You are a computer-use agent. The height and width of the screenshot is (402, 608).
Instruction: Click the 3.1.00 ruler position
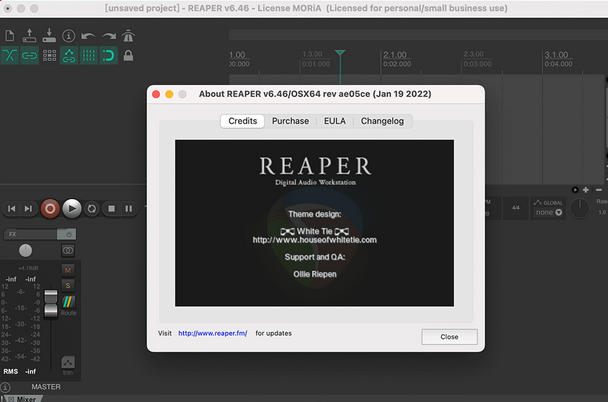556,55
